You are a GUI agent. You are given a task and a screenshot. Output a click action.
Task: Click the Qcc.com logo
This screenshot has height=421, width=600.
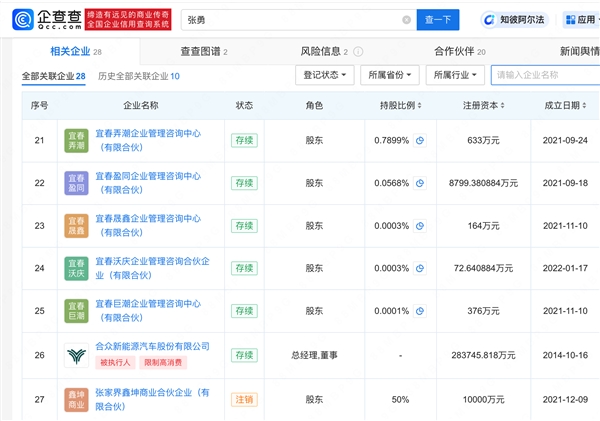(47, 20)
